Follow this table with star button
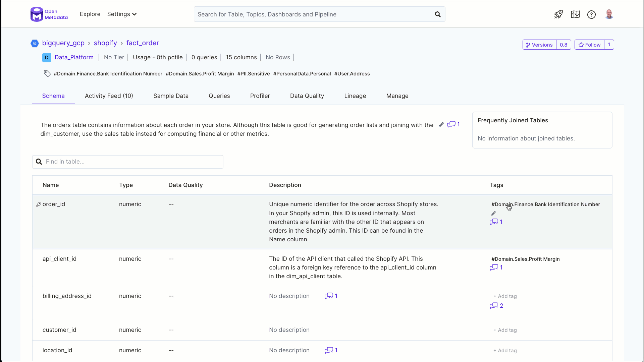644x362 pixels. (x=589, y=45)
